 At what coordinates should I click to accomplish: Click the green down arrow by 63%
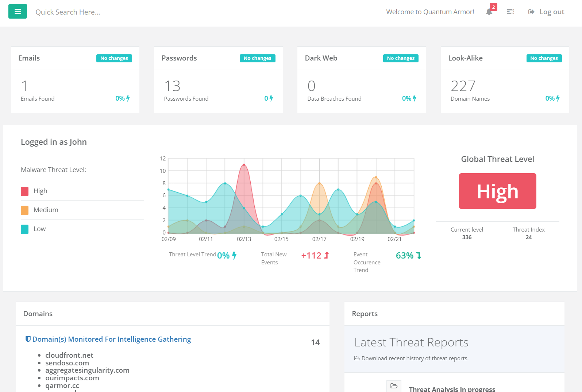coord(419,256)
